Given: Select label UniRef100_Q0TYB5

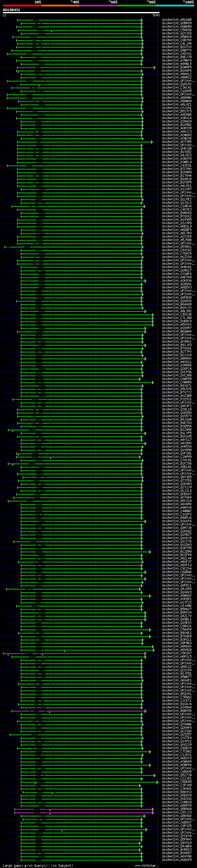Looking at the screenshot, I should click(177, 142).
